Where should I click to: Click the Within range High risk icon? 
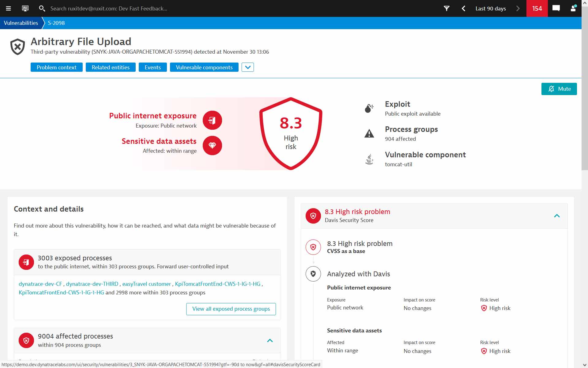tap(484, 351)
